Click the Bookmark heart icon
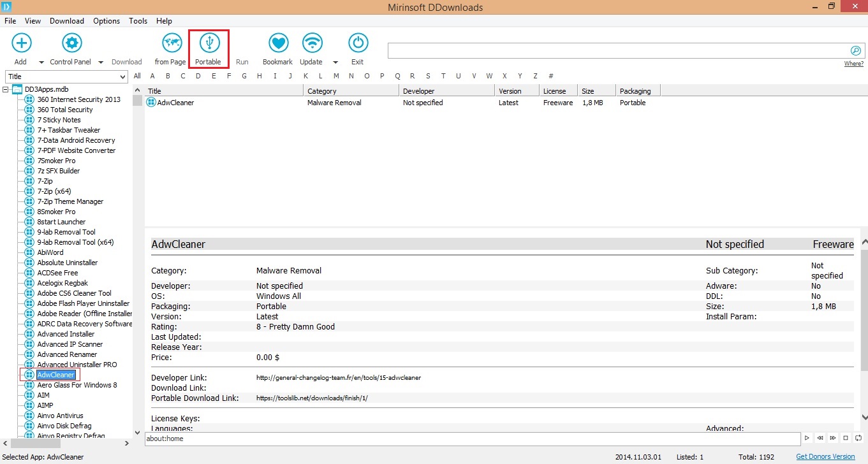This screenshot has height=464, width=868. click(278, 43)
